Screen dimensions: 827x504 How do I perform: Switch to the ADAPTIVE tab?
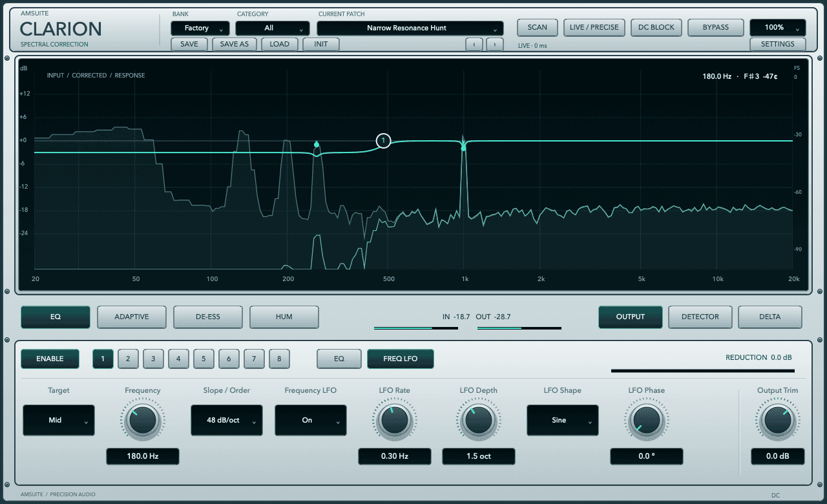[132, 317]
